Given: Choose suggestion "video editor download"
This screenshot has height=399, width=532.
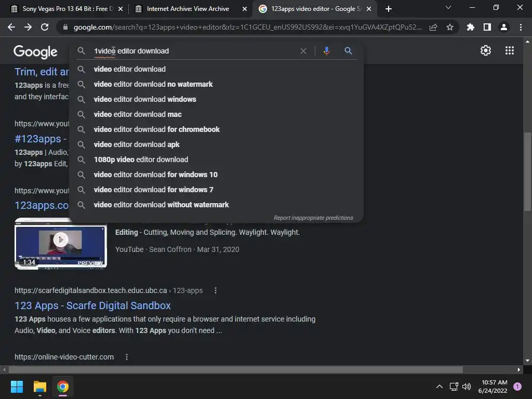Looking at the screenshot, I should (x=216, y=69).
